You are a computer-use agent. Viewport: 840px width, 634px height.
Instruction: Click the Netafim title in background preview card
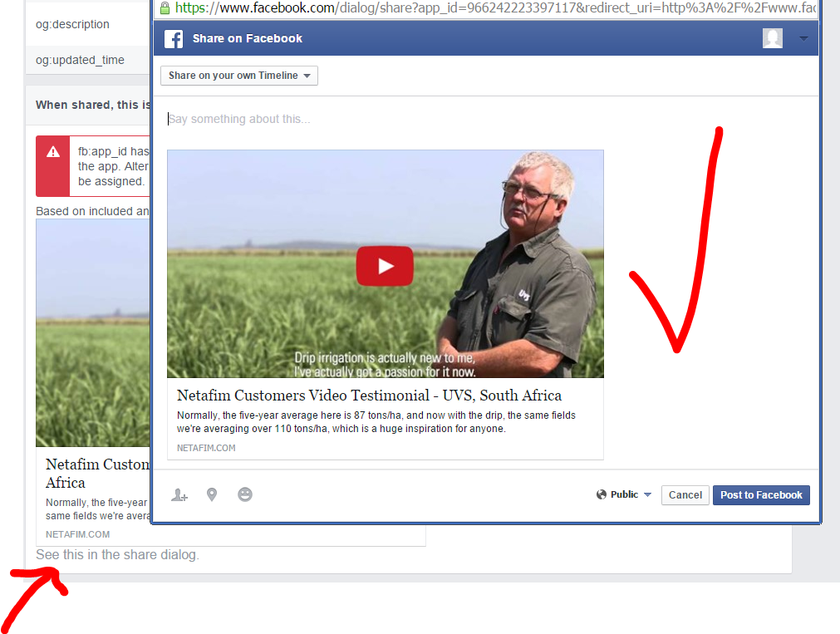(x=97, y=474)
